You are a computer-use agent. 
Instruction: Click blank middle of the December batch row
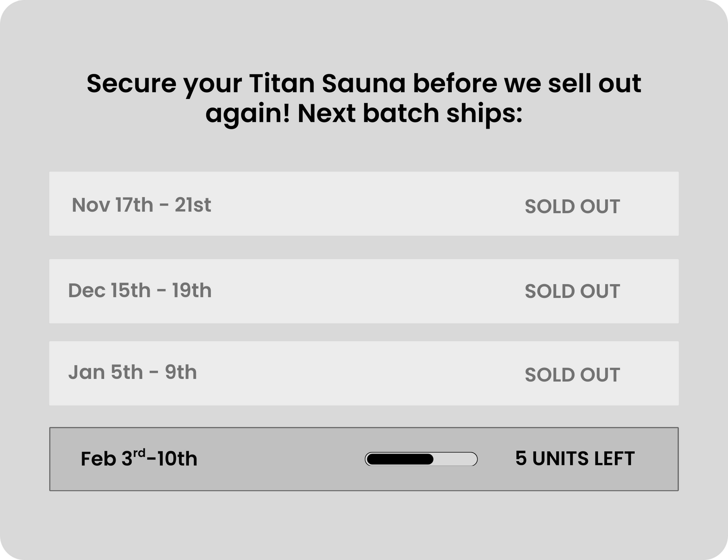click(364, 291)
